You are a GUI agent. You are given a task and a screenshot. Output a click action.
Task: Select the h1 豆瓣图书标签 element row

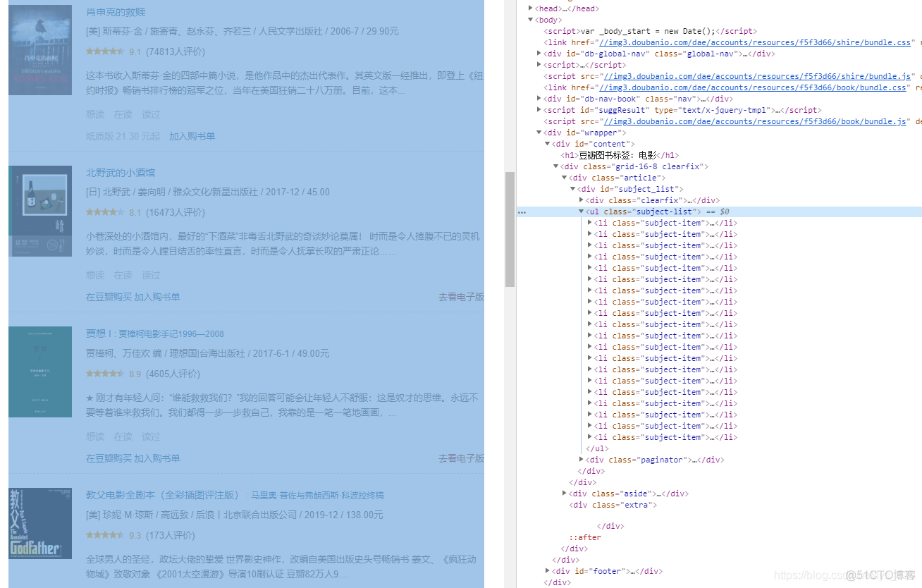coord(620,155)
